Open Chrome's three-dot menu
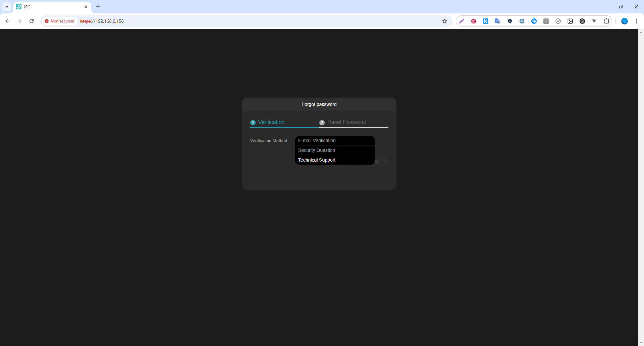The width and height of the screenshot is (644, 346). (637, 21)
